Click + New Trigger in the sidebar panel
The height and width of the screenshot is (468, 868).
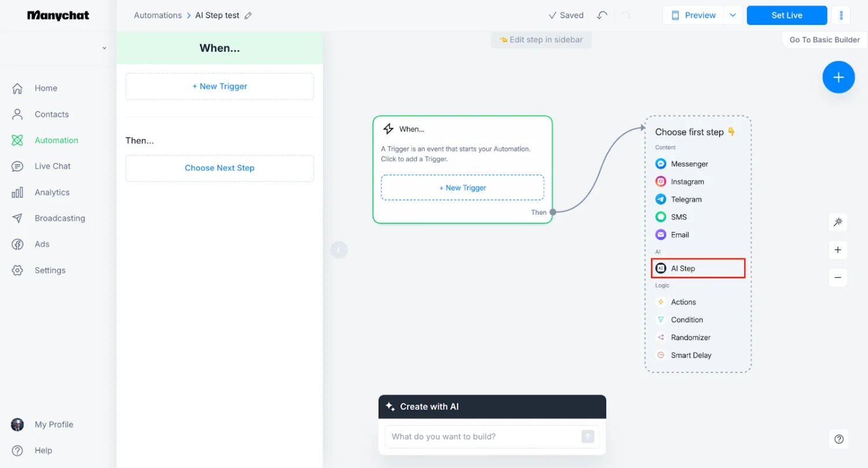[x=220, y=86]
